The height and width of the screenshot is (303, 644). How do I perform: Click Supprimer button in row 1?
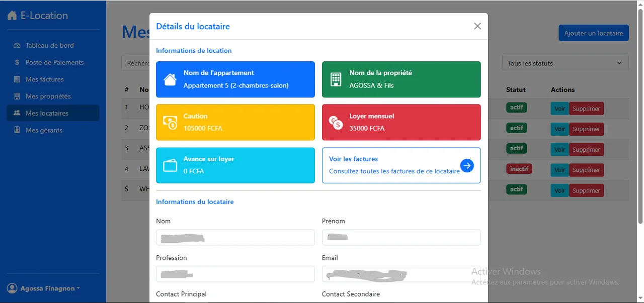click(x=586, y=109)
